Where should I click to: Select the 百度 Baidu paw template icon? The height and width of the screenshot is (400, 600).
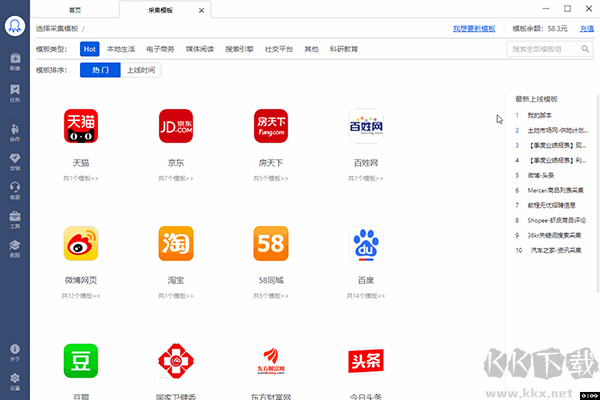click(366, 243)
